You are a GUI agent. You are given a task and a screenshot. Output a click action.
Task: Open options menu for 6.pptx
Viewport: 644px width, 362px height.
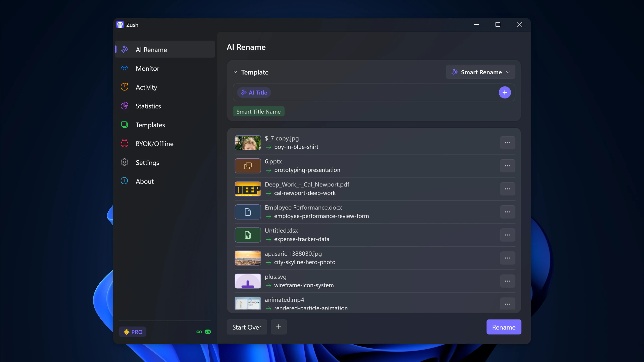[507, 166]
